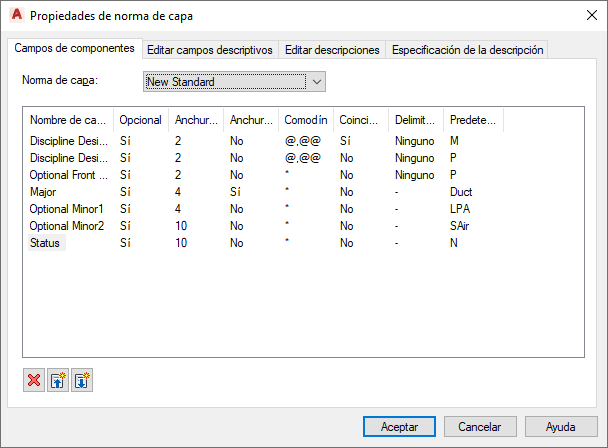Select the Campos de componentes tab
Image resolution: width=608 pixels, height=448 pixels.
tap(75, 49)
